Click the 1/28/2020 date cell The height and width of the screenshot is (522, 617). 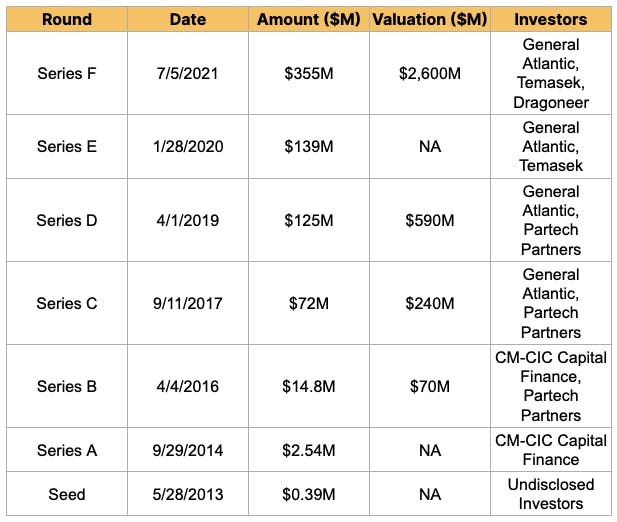[190, 146]
